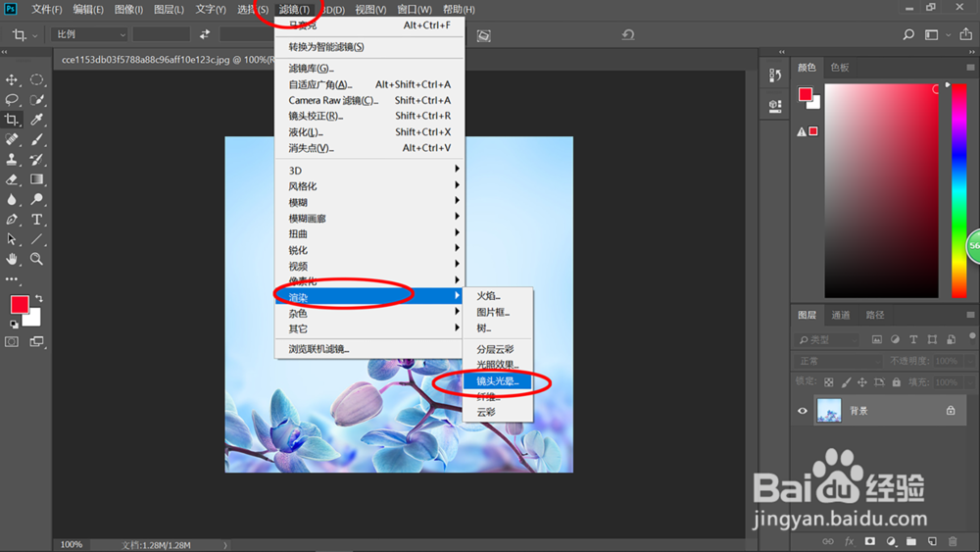980x552 pixels.
Task: Click the search icon in options bar
Action: pos(908,35)
